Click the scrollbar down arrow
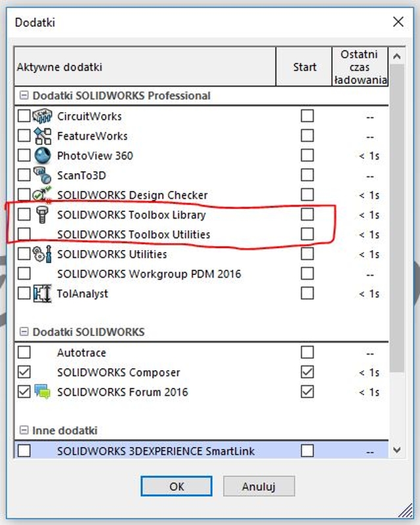 click(397, 450)
